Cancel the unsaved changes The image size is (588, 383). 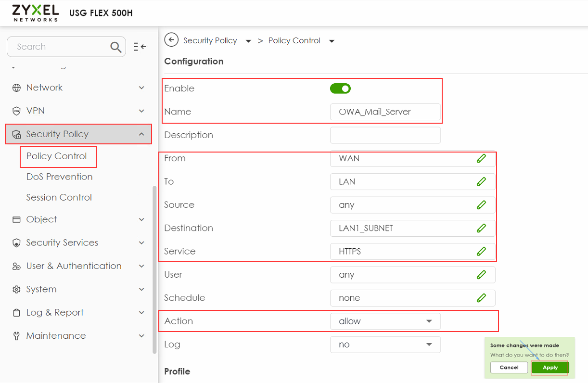tap(509, 367)
